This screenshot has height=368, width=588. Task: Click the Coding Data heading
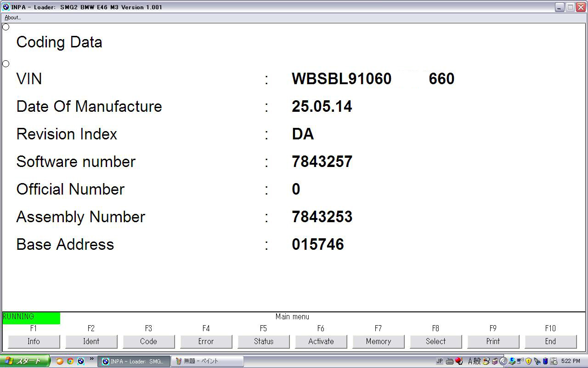pos(59,42)
